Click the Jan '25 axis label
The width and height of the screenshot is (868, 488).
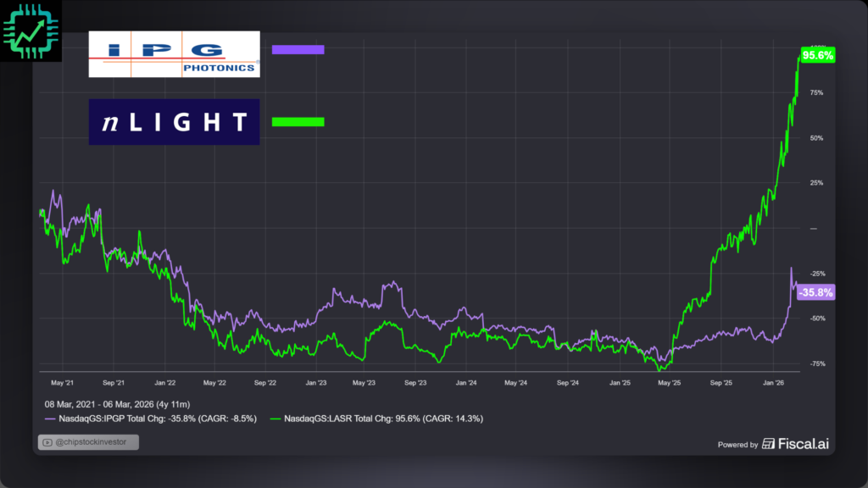[x=620, y=383]
